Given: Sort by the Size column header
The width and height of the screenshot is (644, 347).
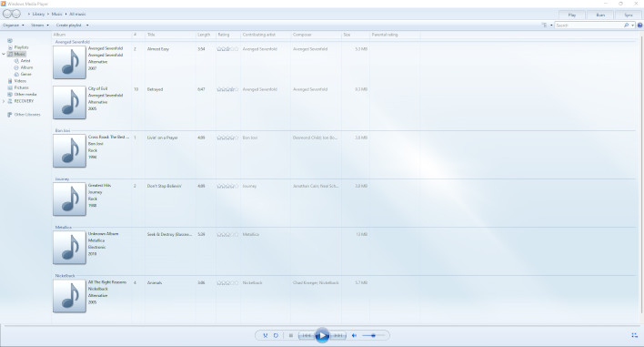Looking at the screenshot, I should (356, 35).
